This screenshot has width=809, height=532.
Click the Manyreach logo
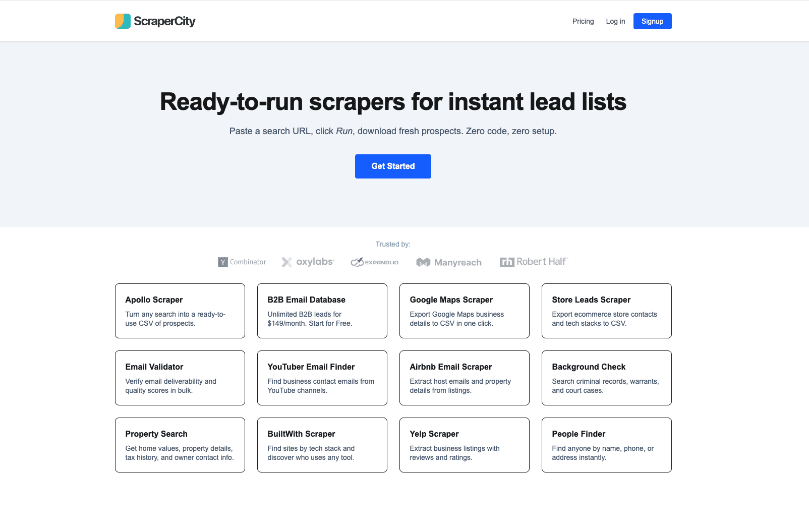pos(449,262)
